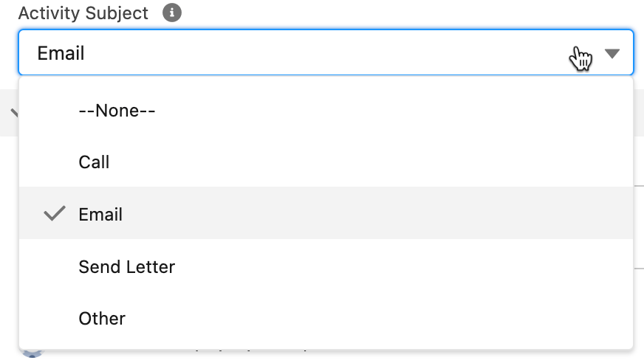This screenshot has width=644, height=363.
Task: Click the Activity Subject field label
Action: tap(83, 13)
